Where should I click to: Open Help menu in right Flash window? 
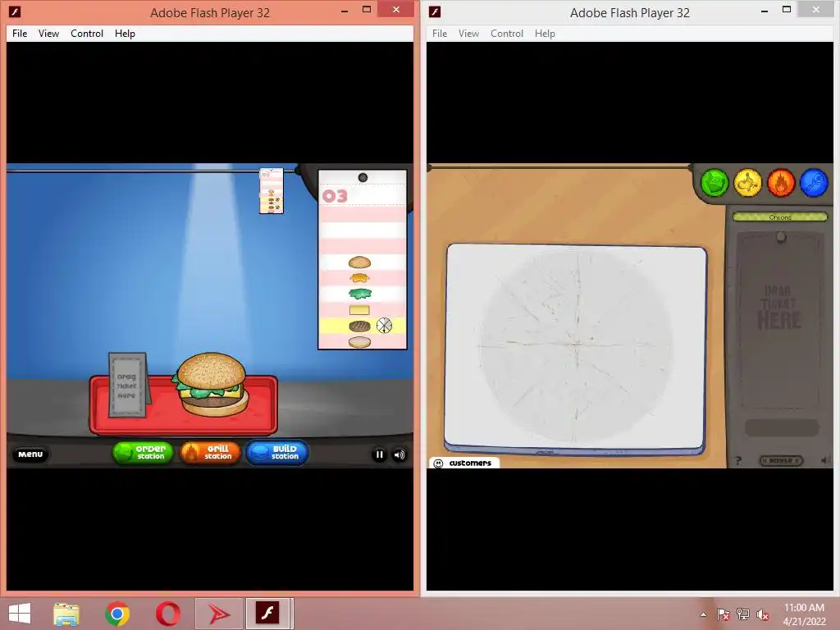(x=545, y=33)
